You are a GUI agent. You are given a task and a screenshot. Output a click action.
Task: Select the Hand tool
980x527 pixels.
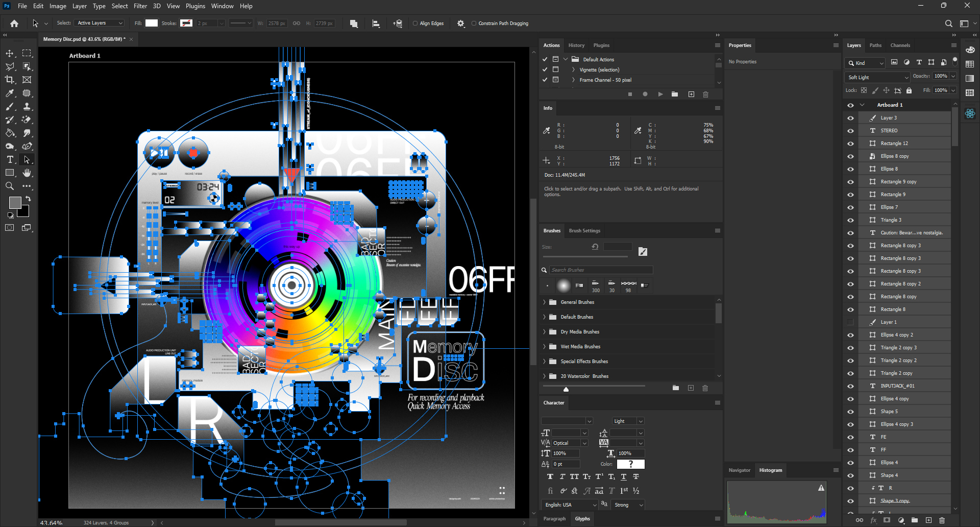click(27, 173)
